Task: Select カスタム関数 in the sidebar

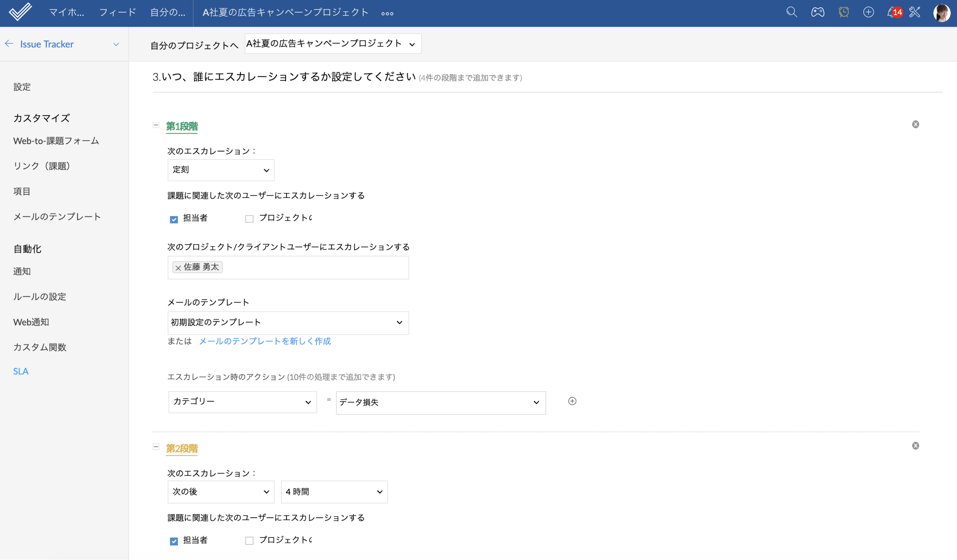Action: point(40,347)
